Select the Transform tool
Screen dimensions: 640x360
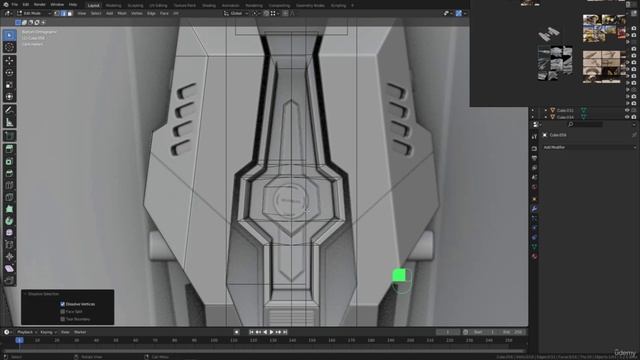pyautogui.click(x=9, y=97)
